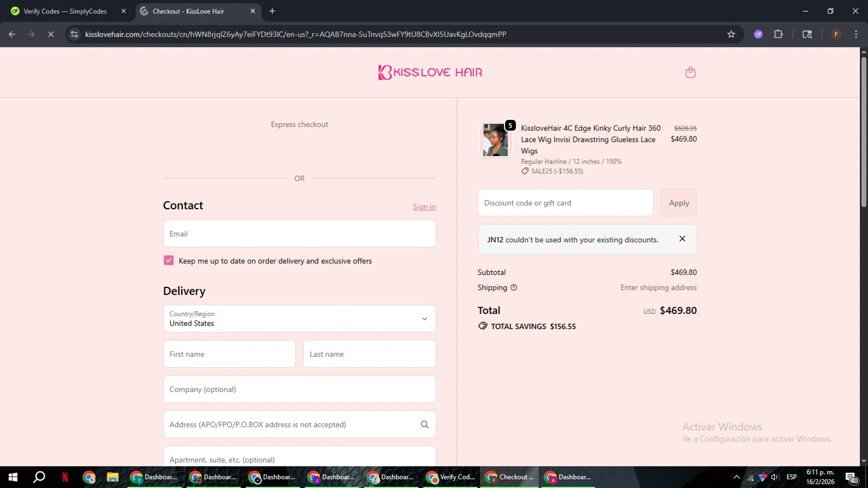Open the volume control in system tray
The width and height of the screenshot is (868, 488).
point(775,477)
